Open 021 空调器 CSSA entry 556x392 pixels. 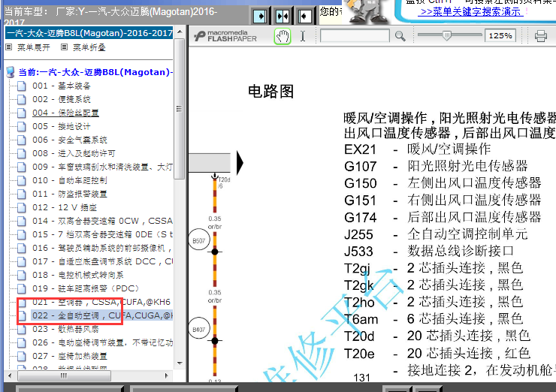coord(101,302)
